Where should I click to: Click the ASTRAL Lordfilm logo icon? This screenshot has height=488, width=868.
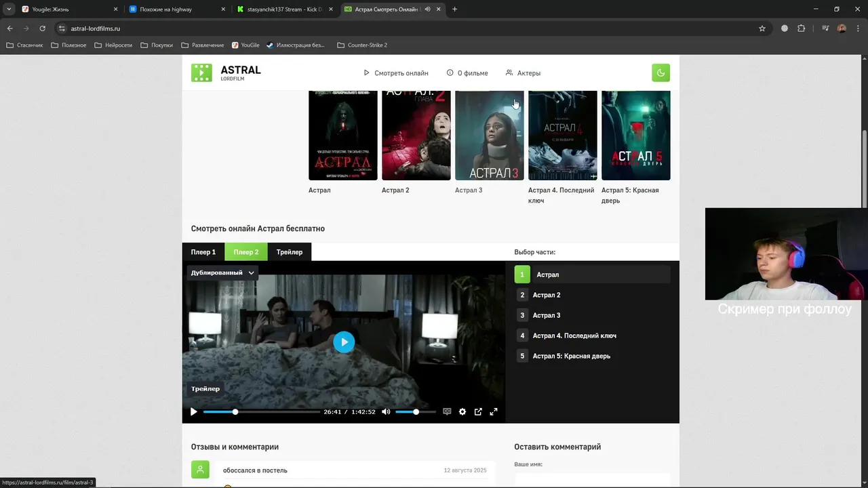[x=201, y=73]
